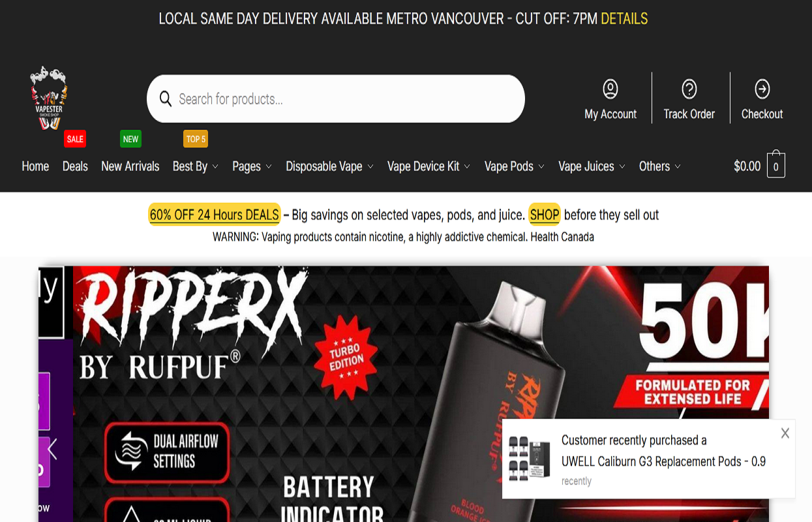Open New Arrivals page
The width and height of the screenshot is (812, 522).
pos(130,166)
